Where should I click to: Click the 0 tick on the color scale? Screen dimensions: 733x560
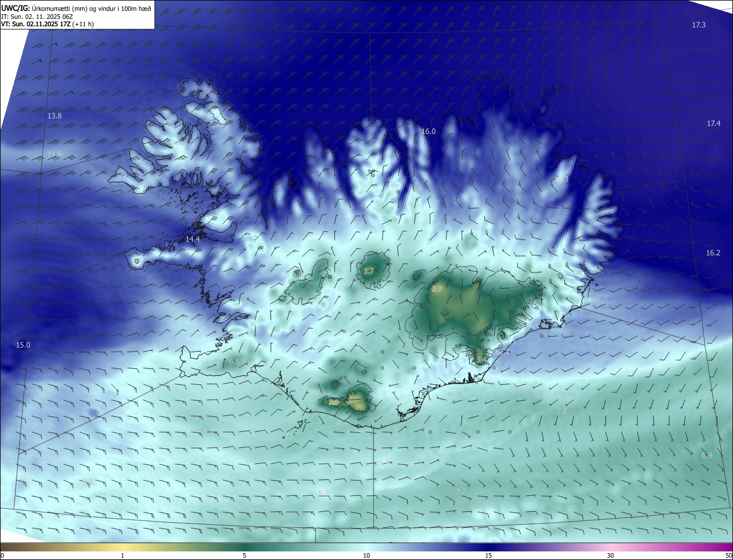click(x=2, y=555)
